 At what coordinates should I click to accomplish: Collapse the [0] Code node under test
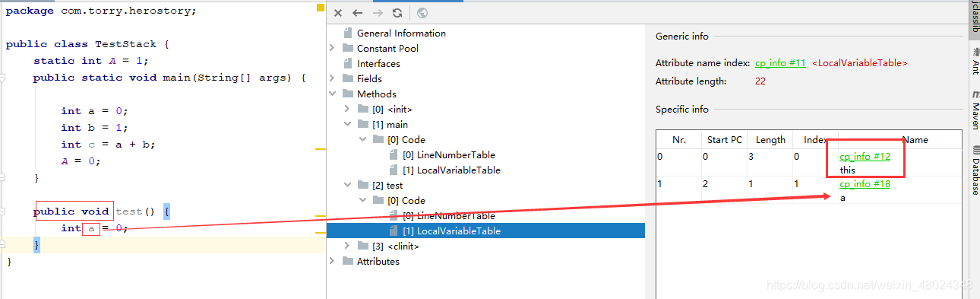point(362,200)
